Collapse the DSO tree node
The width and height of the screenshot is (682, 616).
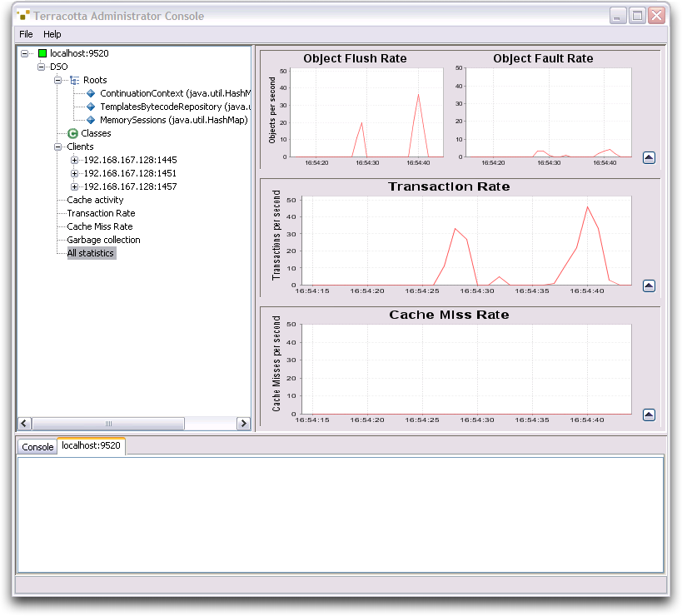[x=42, y=67]
